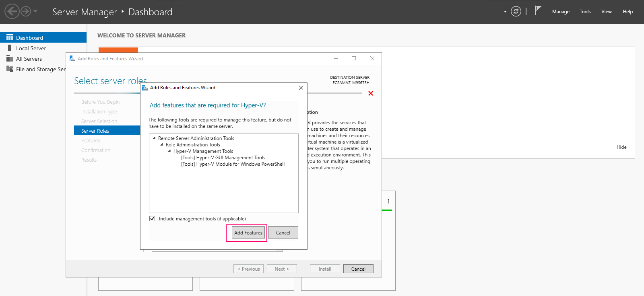Click the Next button in wizard
This screenshot has height=296, width=644.
click(282, 269)
